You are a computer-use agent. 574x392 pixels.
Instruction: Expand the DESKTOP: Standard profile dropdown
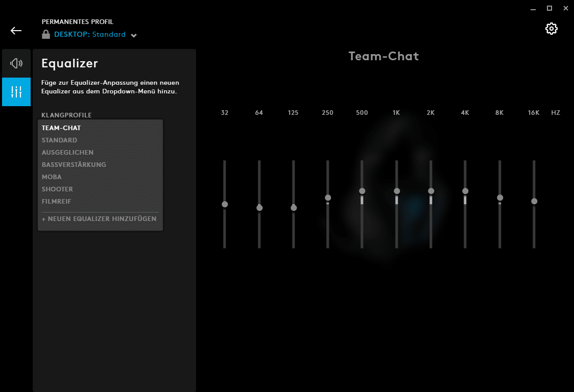point(134,35)
